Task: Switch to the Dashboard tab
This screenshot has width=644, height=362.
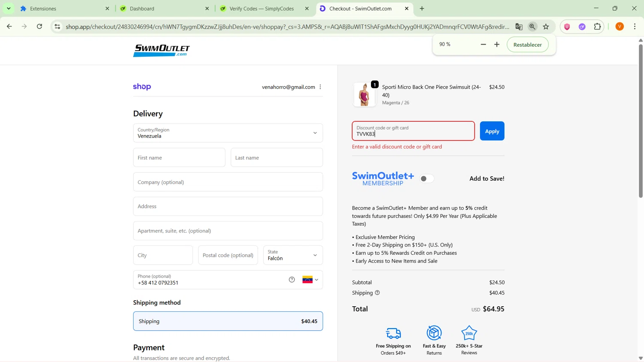Action: point(164,9)
